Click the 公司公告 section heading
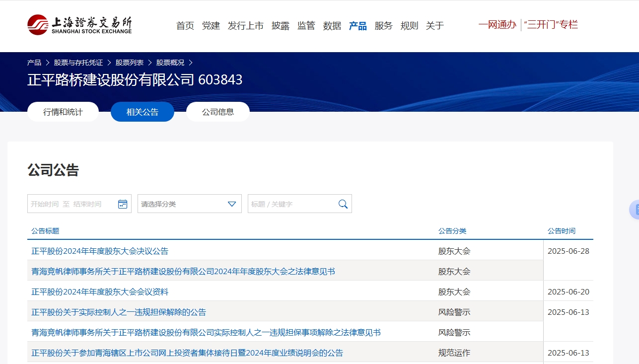Image resolution: width=639 pixels, height=364 pixels. [53, 170]
